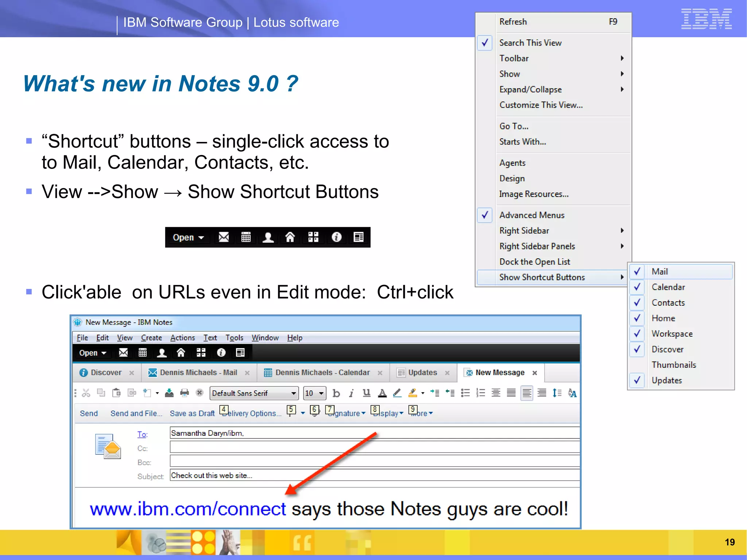747x560 pixels.
Task: Open the More dropdown
Action: (x=422, y=413)
